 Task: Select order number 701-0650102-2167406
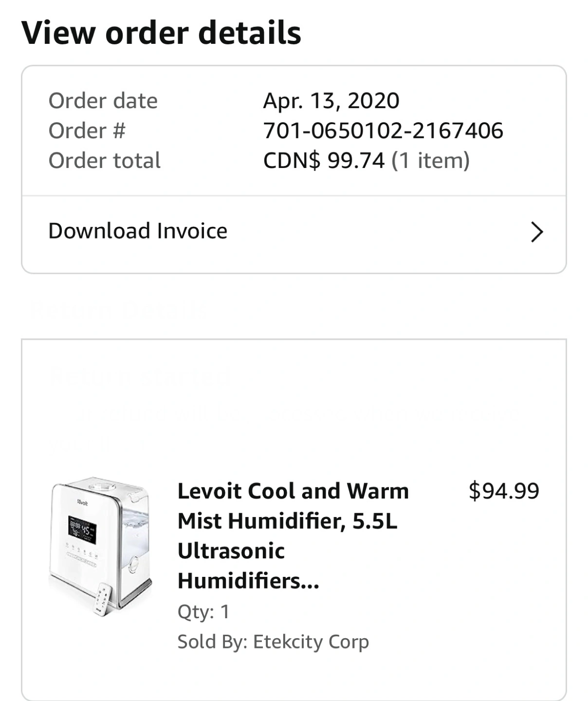click(x=383, y=130)
